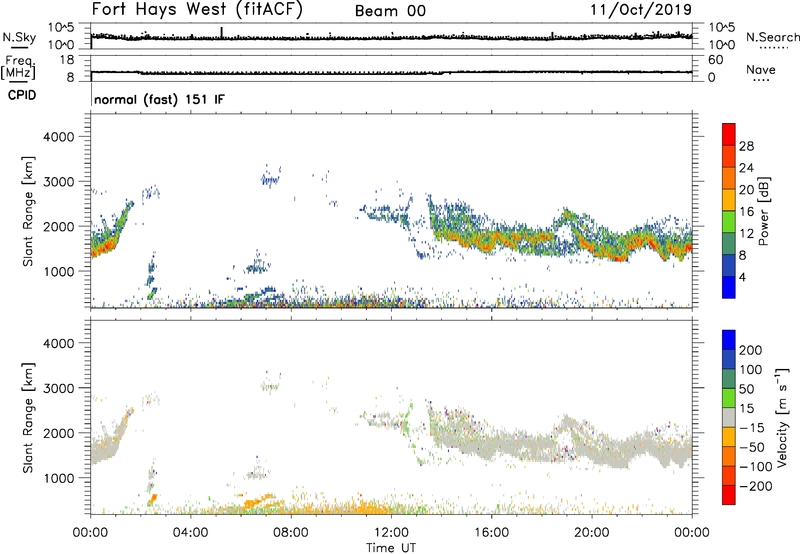Click the '04:00' time tick label
The width and height of the screenshot is (800, 554).
[190, 533]
